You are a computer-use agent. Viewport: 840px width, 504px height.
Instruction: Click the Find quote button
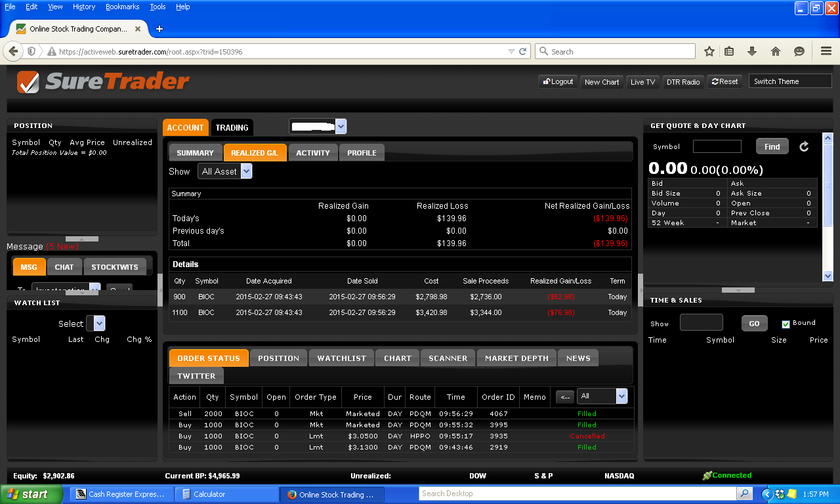point(772,146)
